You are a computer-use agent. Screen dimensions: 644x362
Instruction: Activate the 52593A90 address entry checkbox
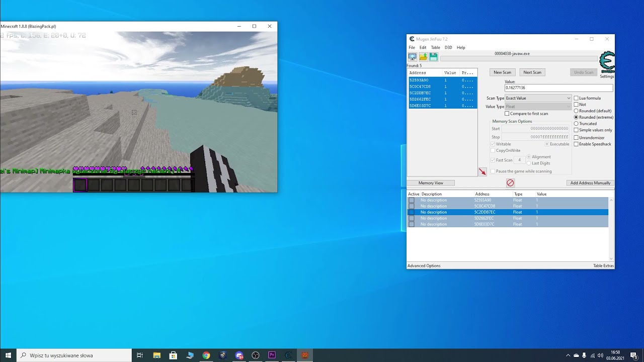pos(412,200)
